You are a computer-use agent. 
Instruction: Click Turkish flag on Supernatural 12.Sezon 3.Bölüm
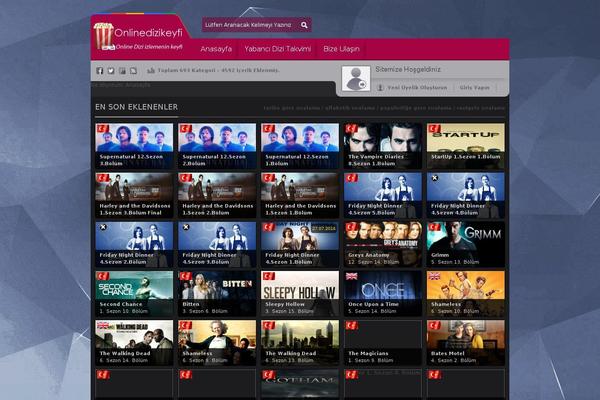point(103,129)
